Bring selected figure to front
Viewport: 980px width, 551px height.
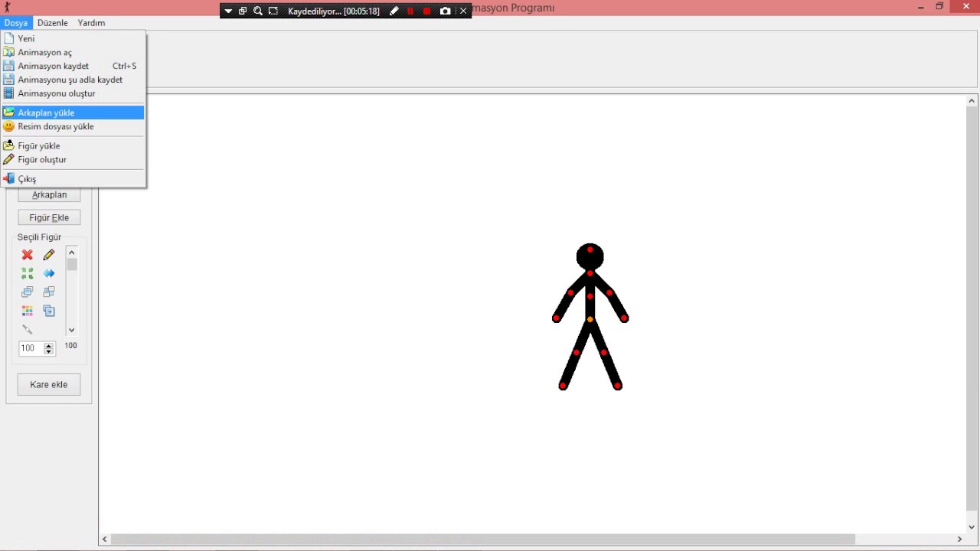click(28, 292)
